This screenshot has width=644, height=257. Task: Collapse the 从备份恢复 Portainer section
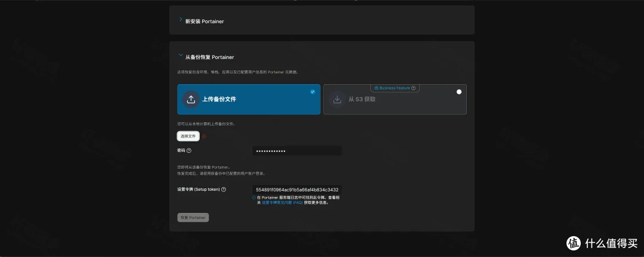[x=180, y=55]
